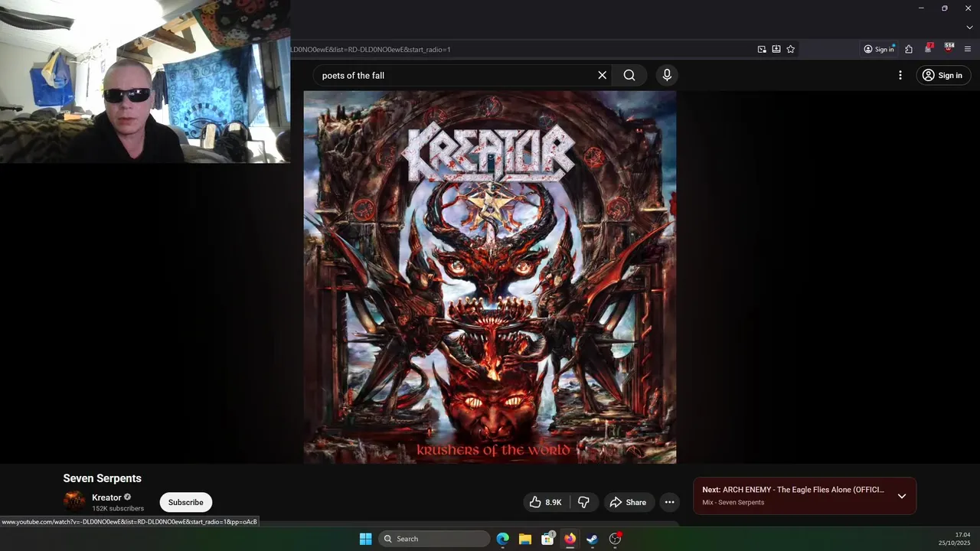Open the Kreator channel name link
Screen dimensions: 980x551
[x=106, y=497]
